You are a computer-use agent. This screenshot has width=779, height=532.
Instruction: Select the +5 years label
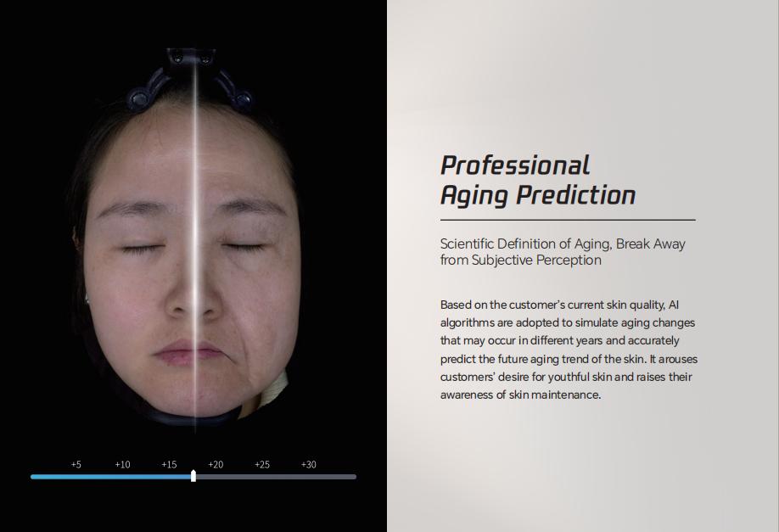click(76, 464)
